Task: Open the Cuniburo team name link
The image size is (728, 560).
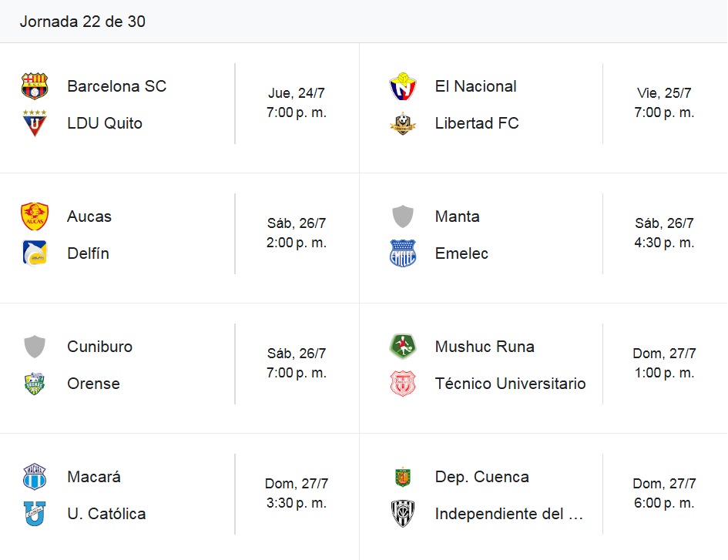Action: pos(100,347)
